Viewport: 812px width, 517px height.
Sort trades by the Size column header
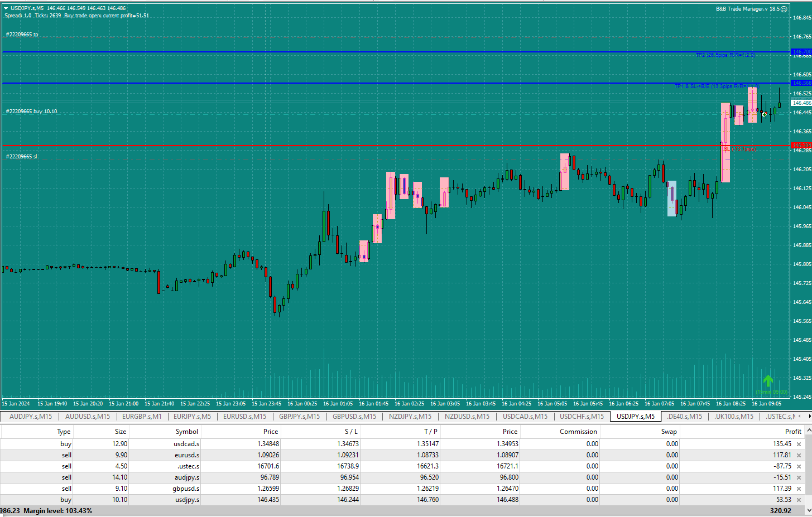[x=120, y=432]
